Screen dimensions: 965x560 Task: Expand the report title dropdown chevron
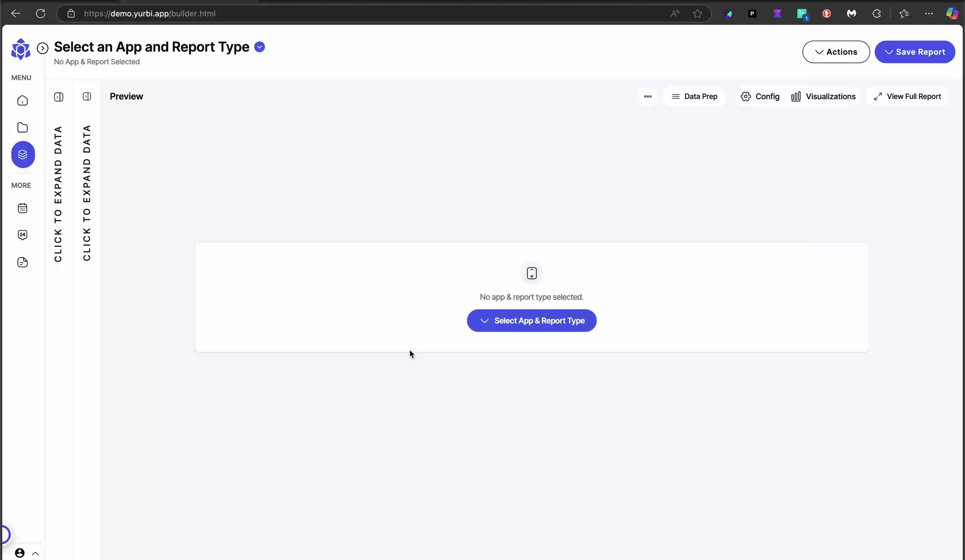260,47
